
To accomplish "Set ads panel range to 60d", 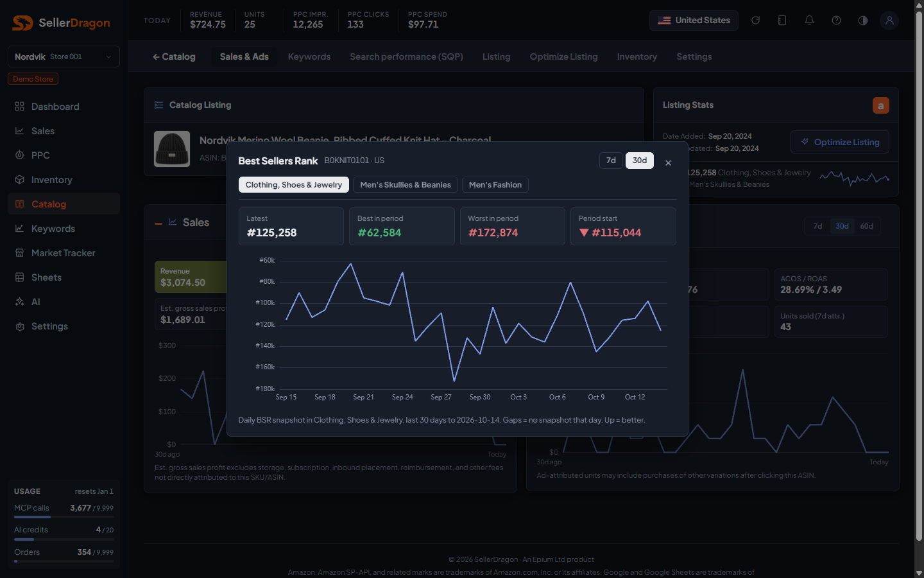I will tap(866, 226).
